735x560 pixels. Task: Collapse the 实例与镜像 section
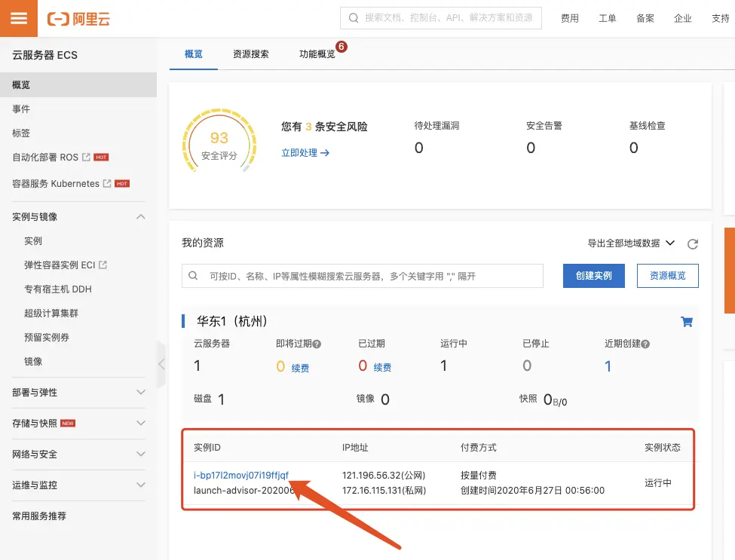click(x=141, y=216)
